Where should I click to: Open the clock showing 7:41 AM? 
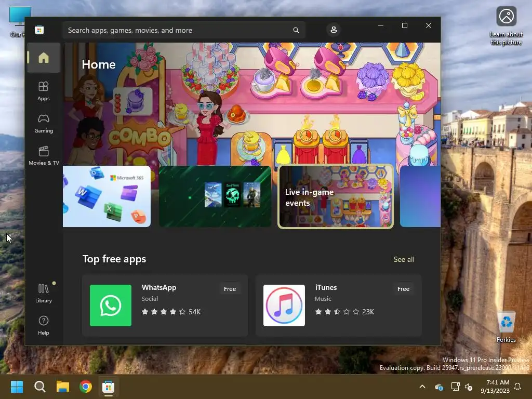point(495,387)
